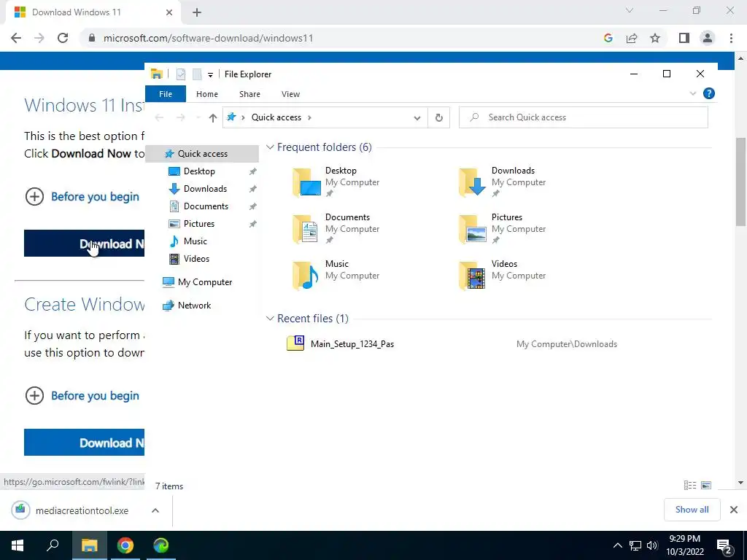Open Desktop in the navigation pane
747x560 pixels.
click(199, 171)
